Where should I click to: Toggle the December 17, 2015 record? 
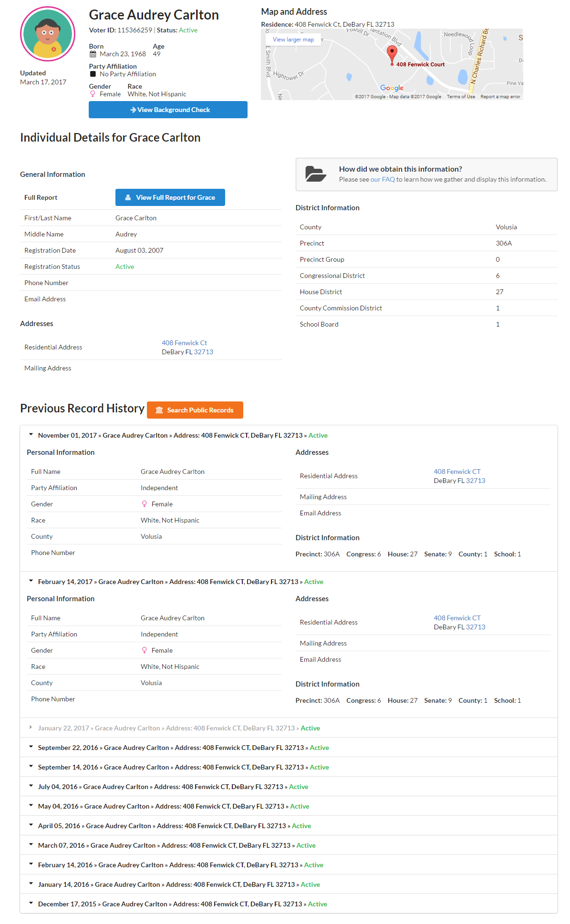pyautogui.click(x=289, y=904)
